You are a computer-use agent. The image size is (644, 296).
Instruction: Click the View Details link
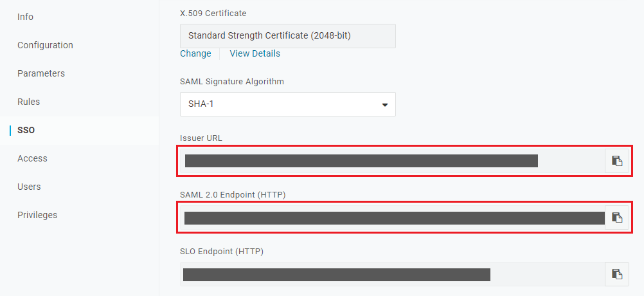pos(255,53)
